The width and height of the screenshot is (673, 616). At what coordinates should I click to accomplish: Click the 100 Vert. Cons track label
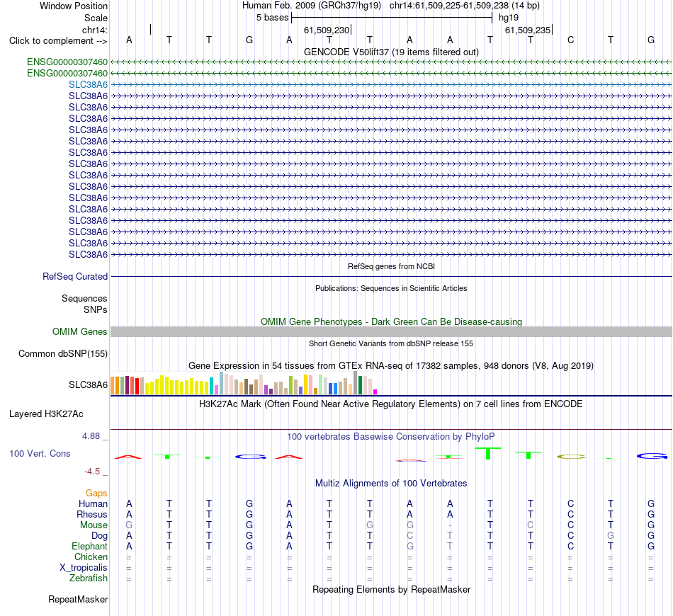coord(40,453)
